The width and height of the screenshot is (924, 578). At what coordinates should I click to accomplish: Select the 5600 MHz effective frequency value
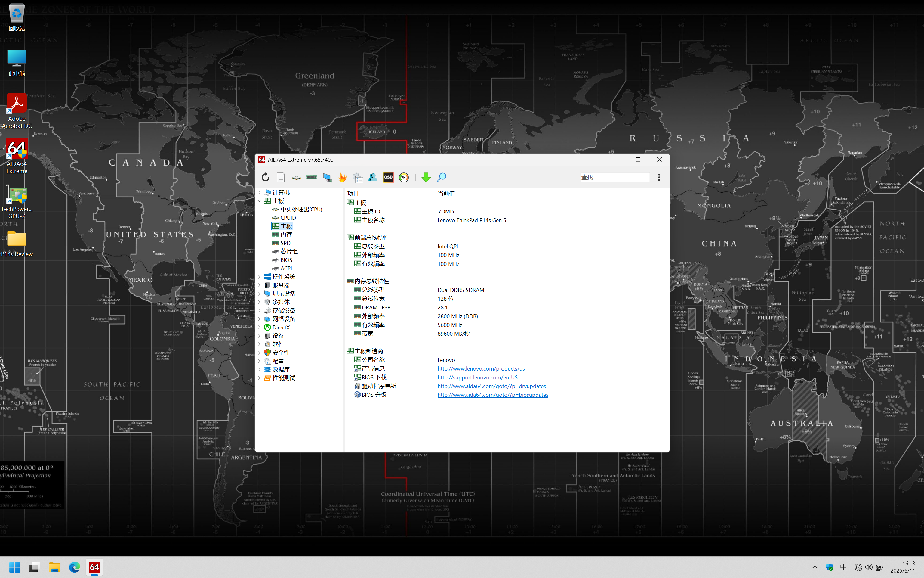(x=450, y=325)
